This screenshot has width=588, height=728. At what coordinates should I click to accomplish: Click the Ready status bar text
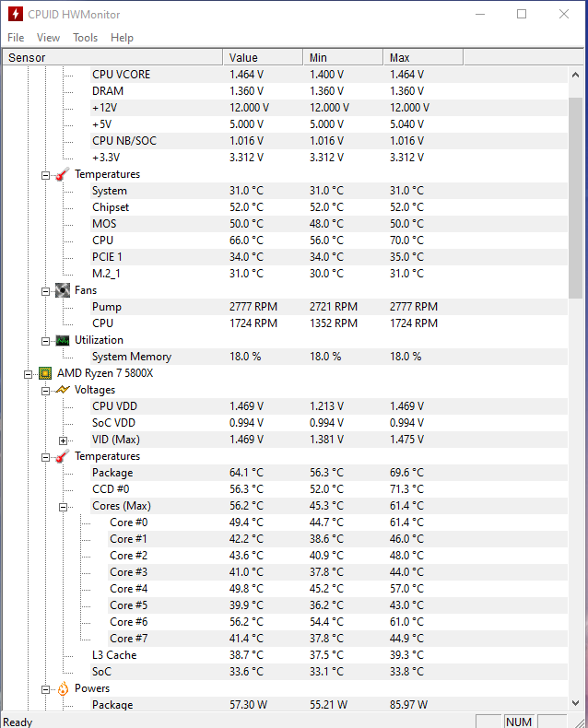click(18, 722)
